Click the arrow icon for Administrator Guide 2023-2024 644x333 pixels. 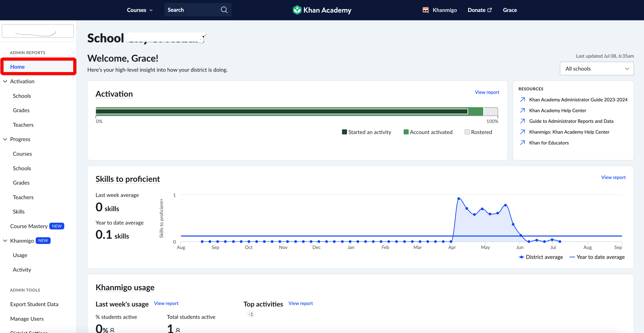tap(522, 99)
